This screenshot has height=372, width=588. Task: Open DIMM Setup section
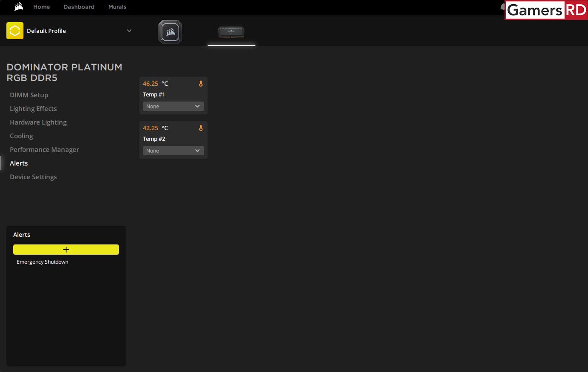pyautogui.click(x=29, y=95)
